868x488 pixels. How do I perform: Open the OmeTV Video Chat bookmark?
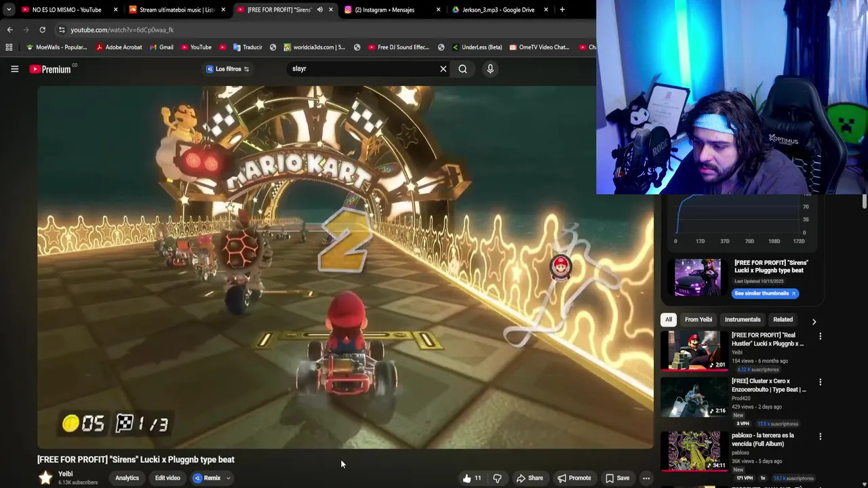[x=538, y=47]
